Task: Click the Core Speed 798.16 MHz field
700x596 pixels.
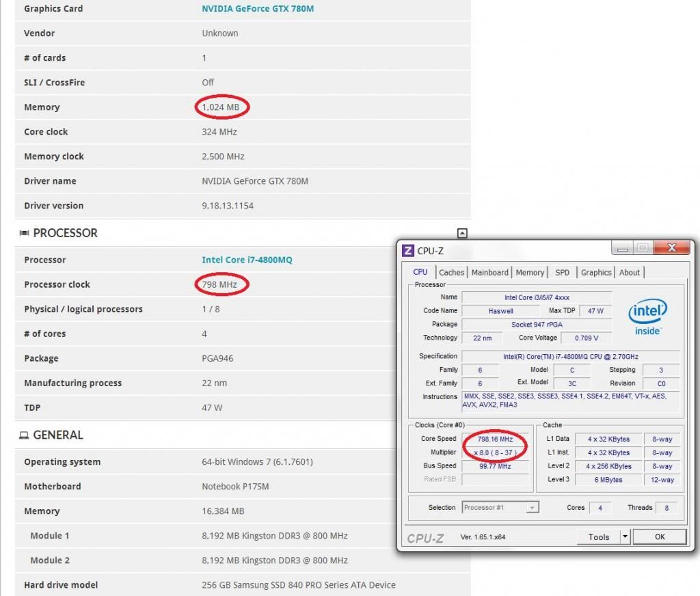Action: point(495,439)
